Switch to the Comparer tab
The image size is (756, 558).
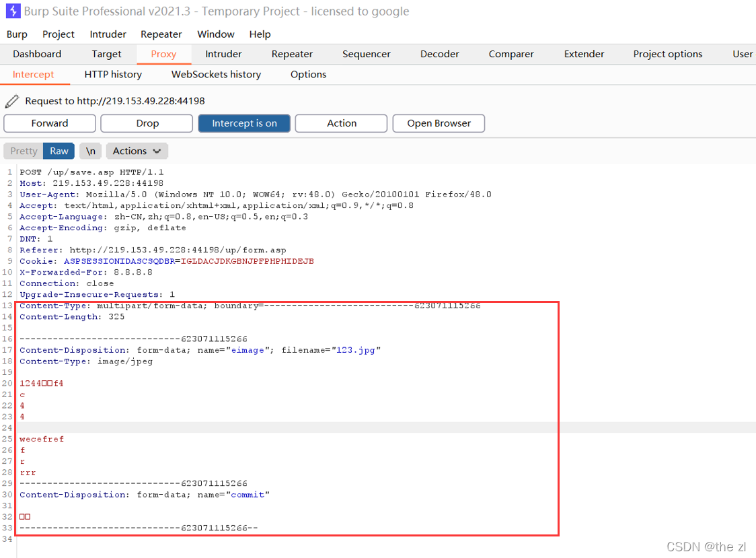pos(511,54)
